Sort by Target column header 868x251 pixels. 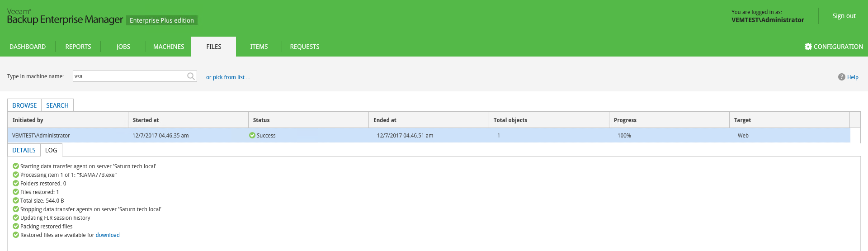point(789,120)
